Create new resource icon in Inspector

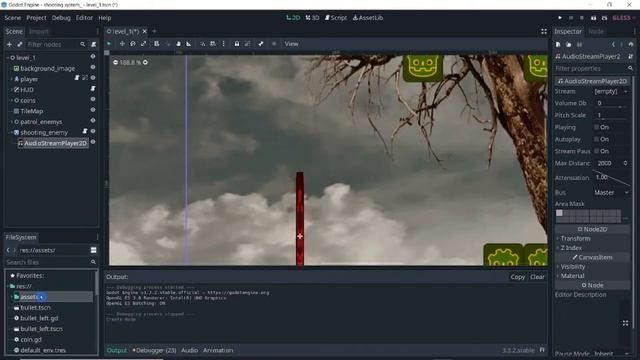click(x=558, y=44)
